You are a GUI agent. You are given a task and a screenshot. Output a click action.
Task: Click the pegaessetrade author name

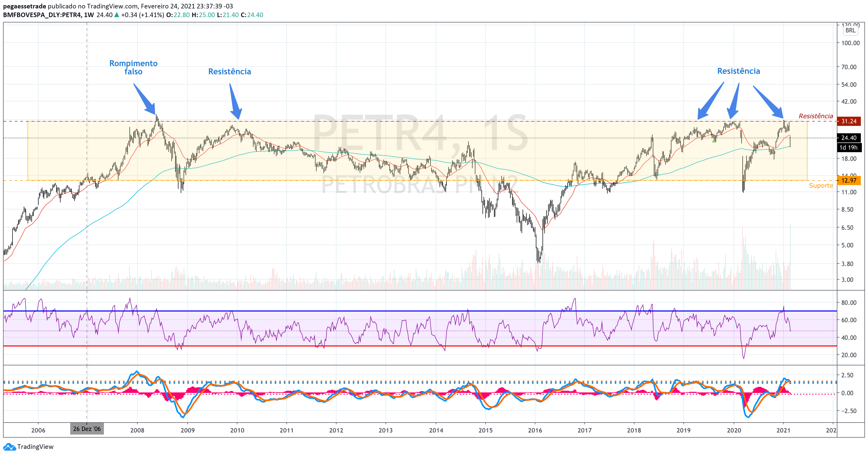pos(25,6)
